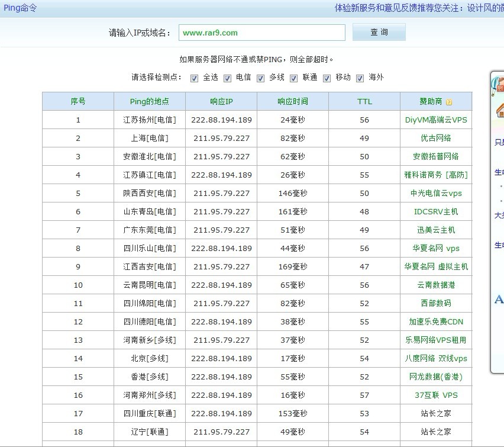
Task: Click the 169毫秒 response time cell
Action: (293, 267)
